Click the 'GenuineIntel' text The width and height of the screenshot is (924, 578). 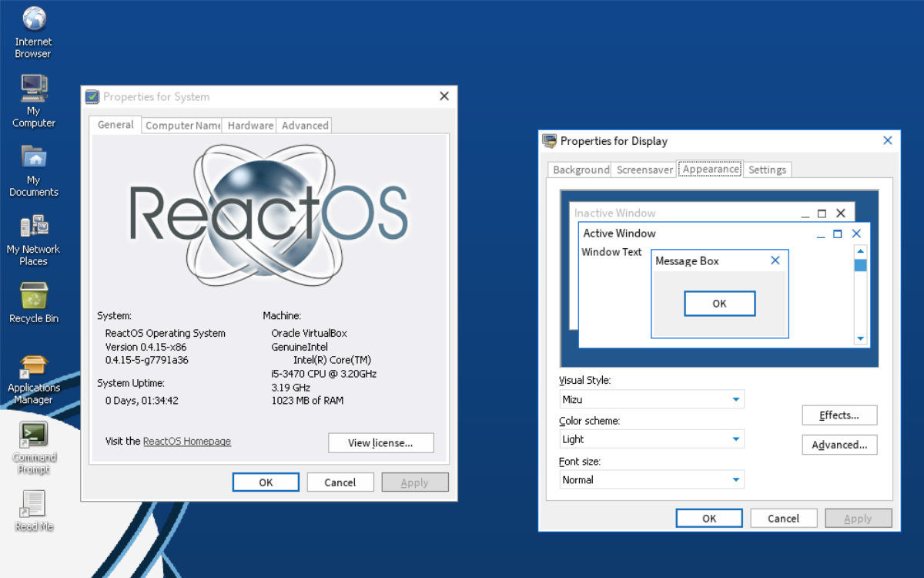(300, 347)
